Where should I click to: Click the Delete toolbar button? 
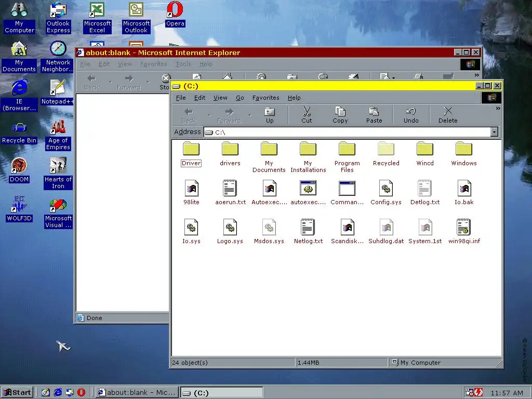tap(448, 115)
